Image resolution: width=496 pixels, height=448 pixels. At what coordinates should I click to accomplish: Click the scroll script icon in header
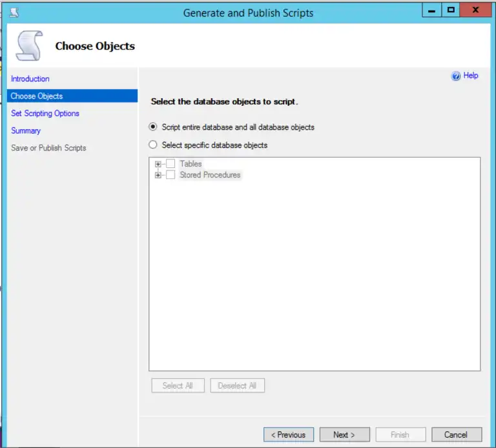click(30, 45)
